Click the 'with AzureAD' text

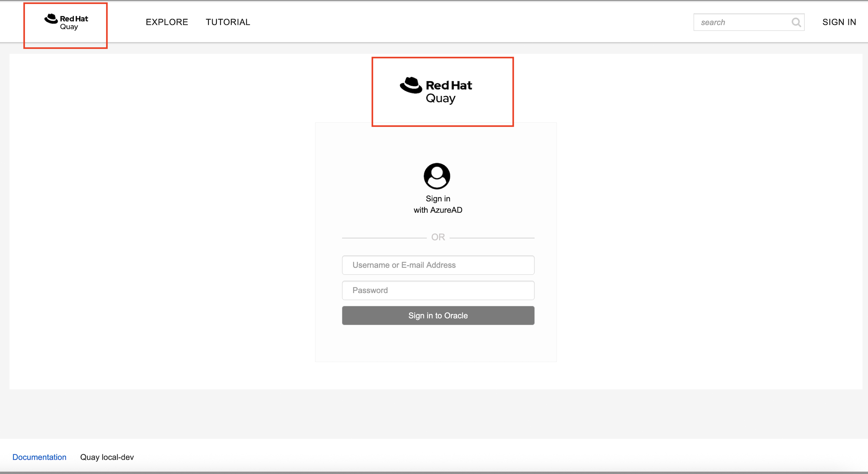(x=438, y=210)
